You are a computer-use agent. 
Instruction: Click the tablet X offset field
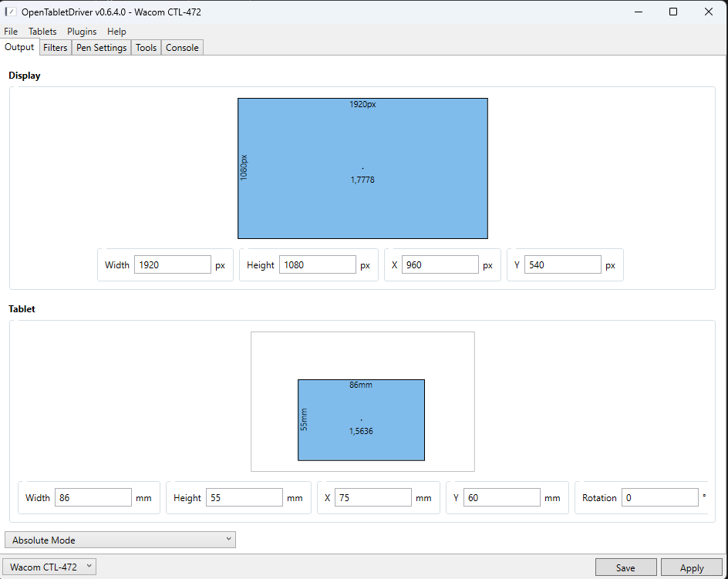pos(372,498)
